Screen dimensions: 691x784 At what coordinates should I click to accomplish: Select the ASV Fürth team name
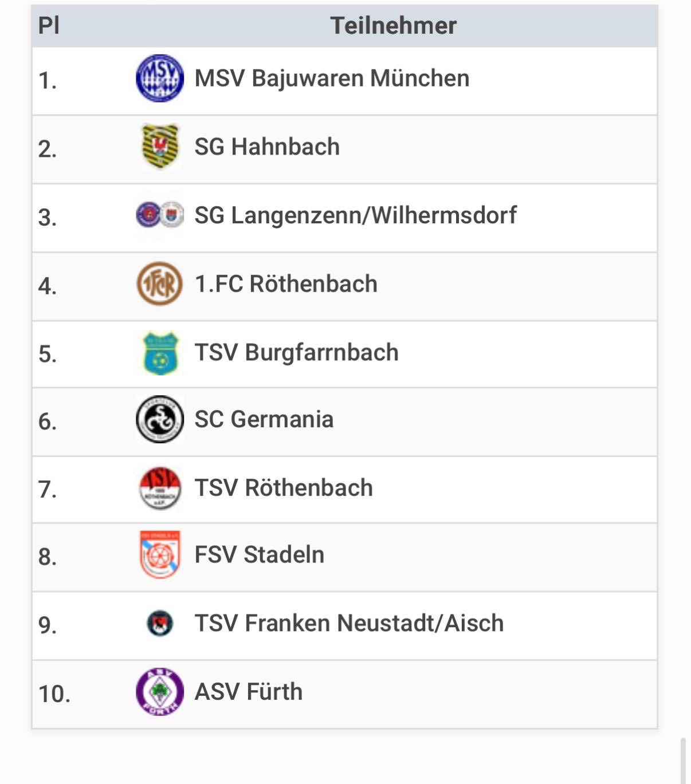pos(248,692)
